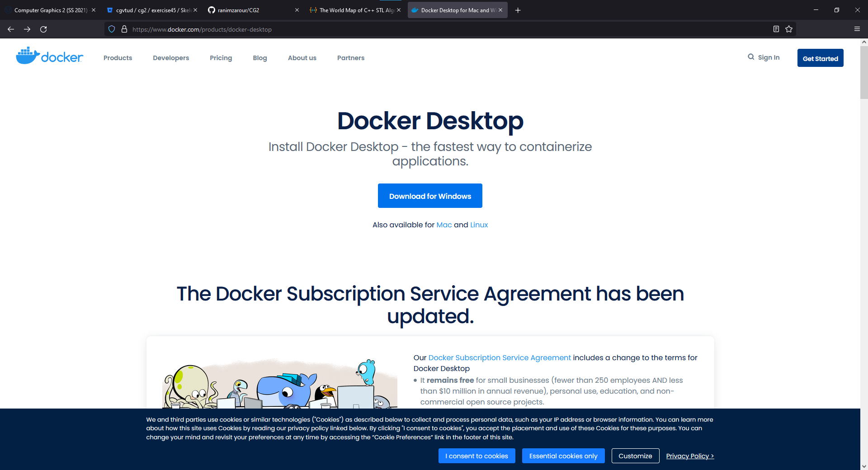Open the Products navigation menu

(x=118, y=58)
